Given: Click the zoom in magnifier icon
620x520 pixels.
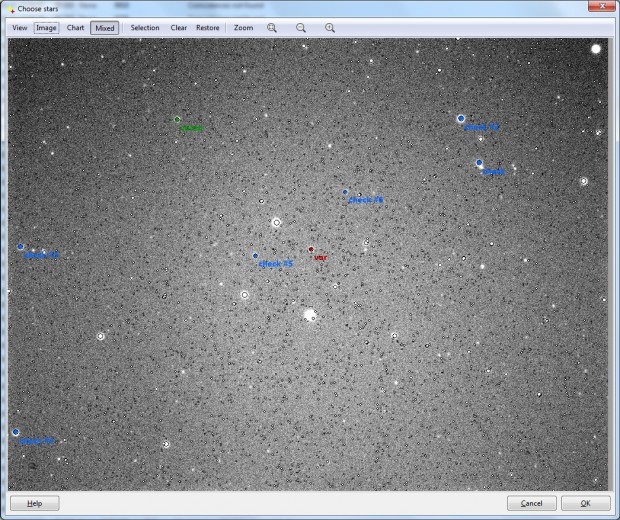Looking at the screenshot, I should (x=330, y=28).
